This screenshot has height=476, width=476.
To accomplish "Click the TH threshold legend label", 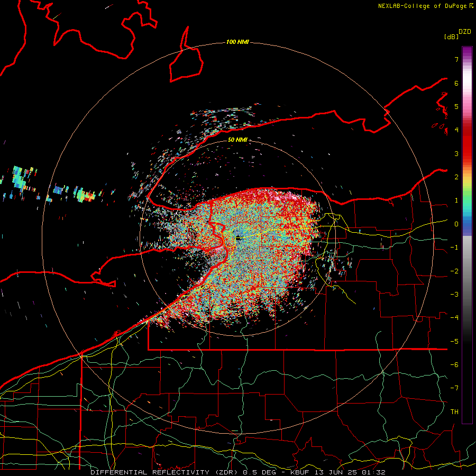I will [454, 412].
